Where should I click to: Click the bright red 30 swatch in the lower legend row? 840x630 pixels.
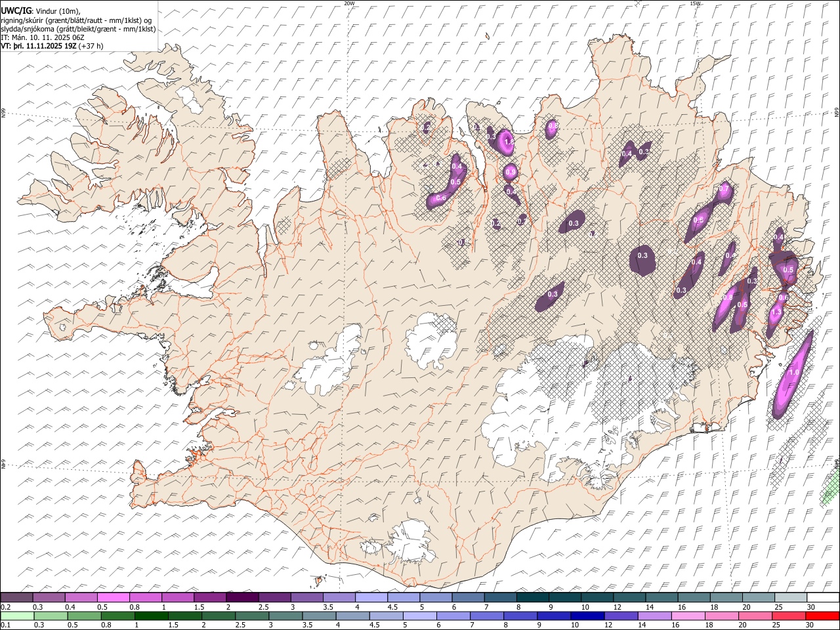pyautogui.click(x=822, y=616)
